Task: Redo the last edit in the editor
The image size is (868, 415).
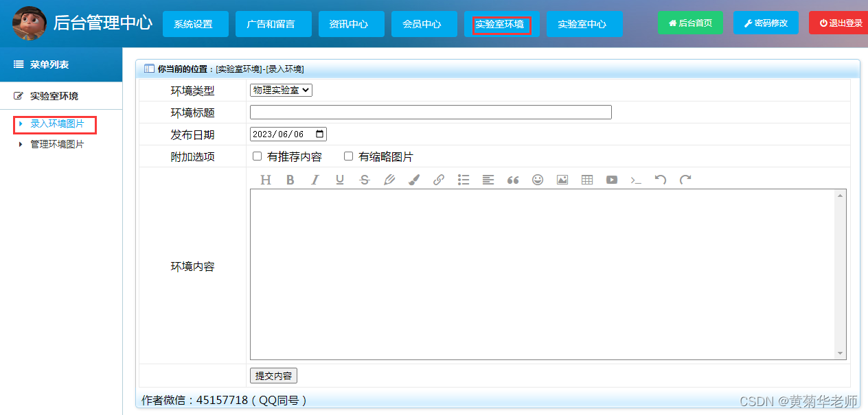Action: [685, 180]
